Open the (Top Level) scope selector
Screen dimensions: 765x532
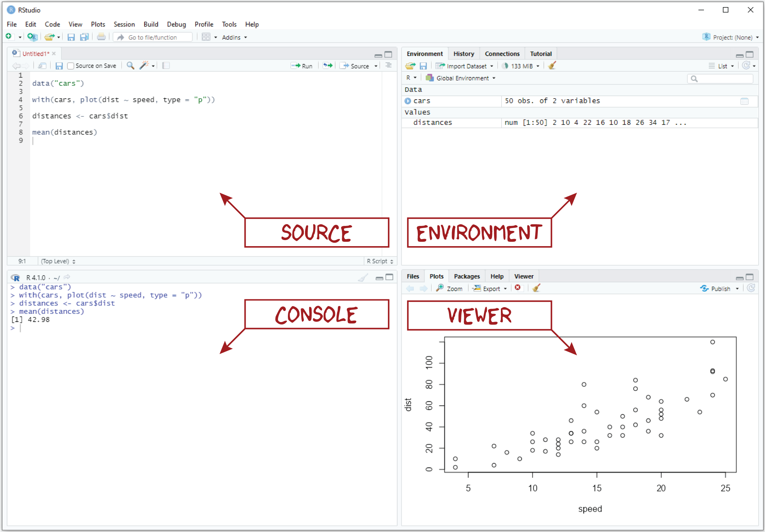[58, 261]
